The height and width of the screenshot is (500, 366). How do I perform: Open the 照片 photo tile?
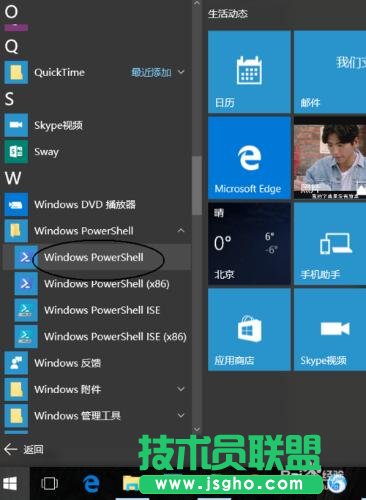[x=330, y=158]
